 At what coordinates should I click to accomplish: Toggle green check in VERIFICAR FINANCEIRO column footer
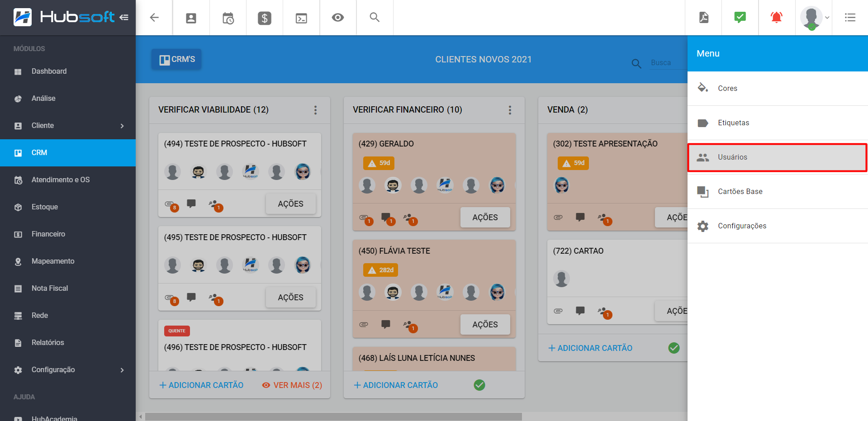479,385
